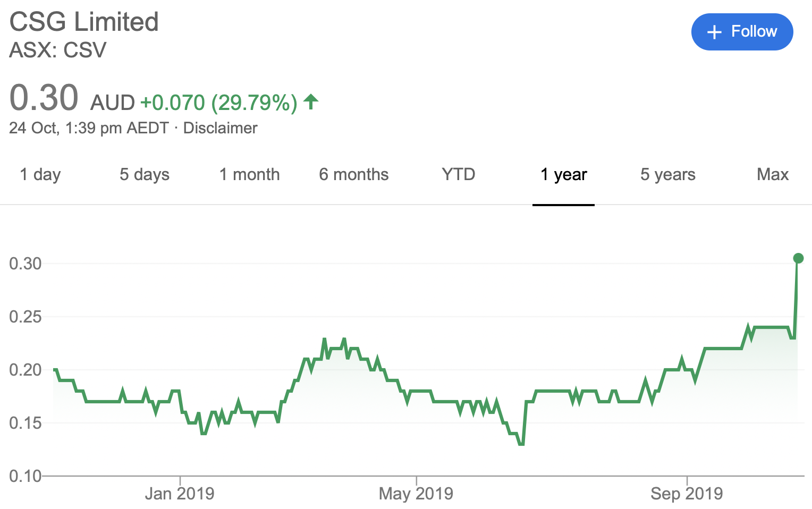Screen dimensions: 812x509
Task: Open the 6 months chart tab
Action: pyautogui.click(x=354, y=174)
